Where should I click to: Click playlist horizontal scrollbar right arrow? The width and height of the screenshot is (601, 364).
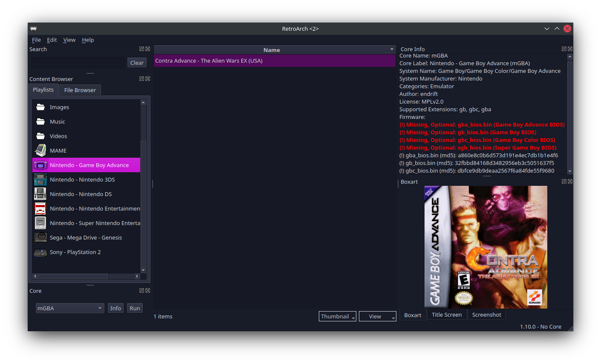(x=137, y=276)
